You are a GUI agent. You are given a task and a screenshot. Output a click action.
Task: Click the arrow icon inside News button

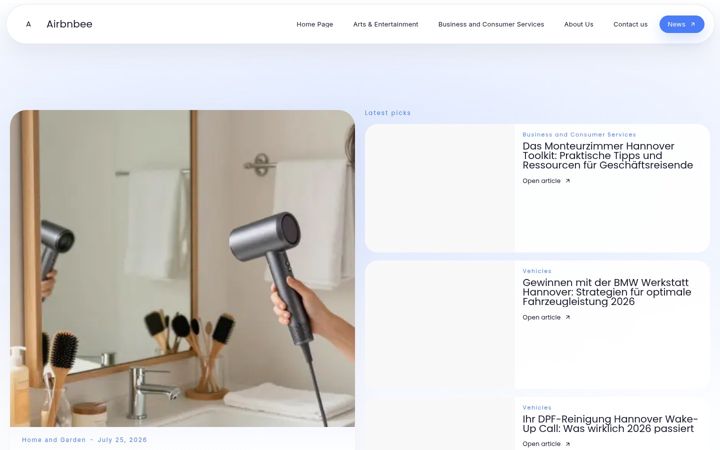click(692, 24)
